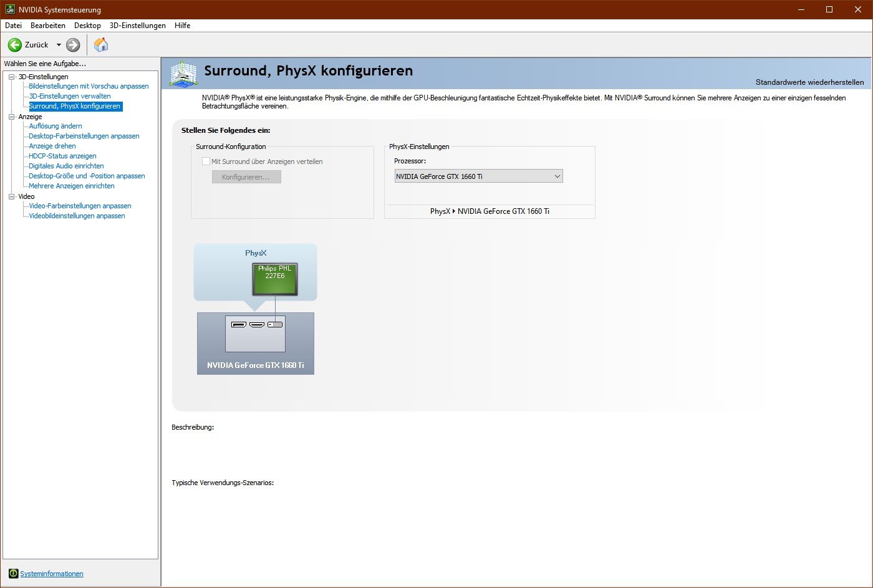Click the Anzeige tree category label
Image resolution: width=873 pixels, height=588 pixels.
(x=30, y=117)
